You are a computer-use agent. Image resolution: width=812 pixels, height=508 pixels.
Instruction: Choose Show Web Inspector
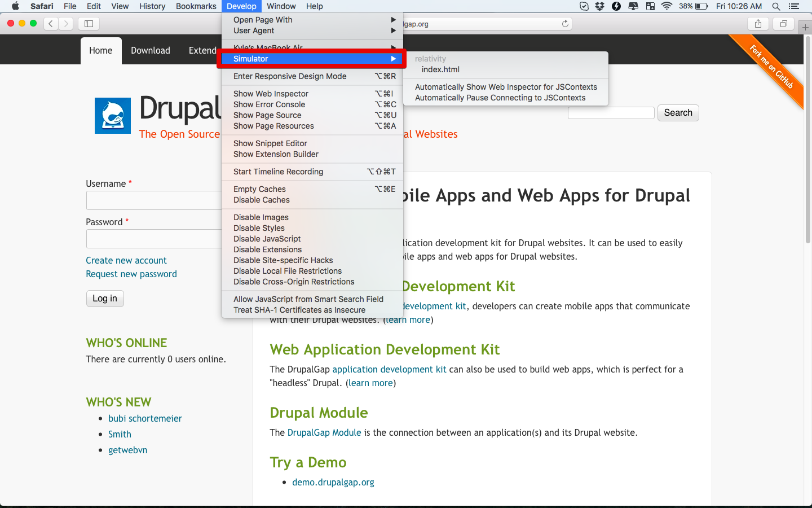pyautogui.click(x=312, y=94)
